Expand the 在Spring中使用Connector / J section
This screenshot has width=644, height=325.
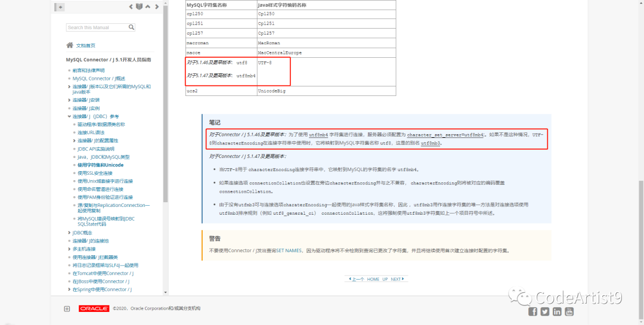pyautogui.click(x=69, y=290)
